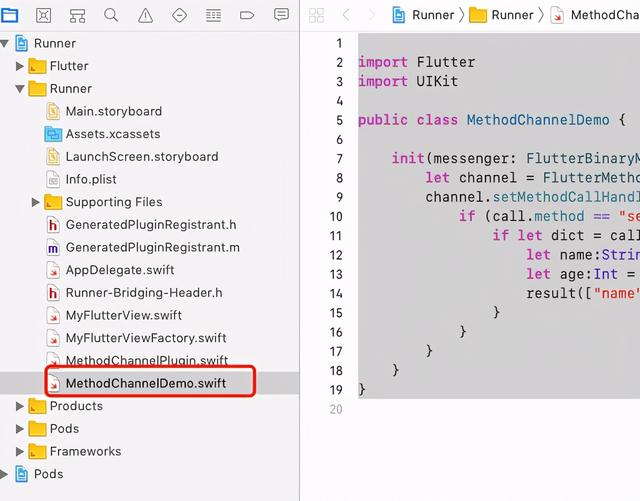Screen dimensions: 640x501
Task: Expand the Frameworks folder
Action: pos(19,451)
